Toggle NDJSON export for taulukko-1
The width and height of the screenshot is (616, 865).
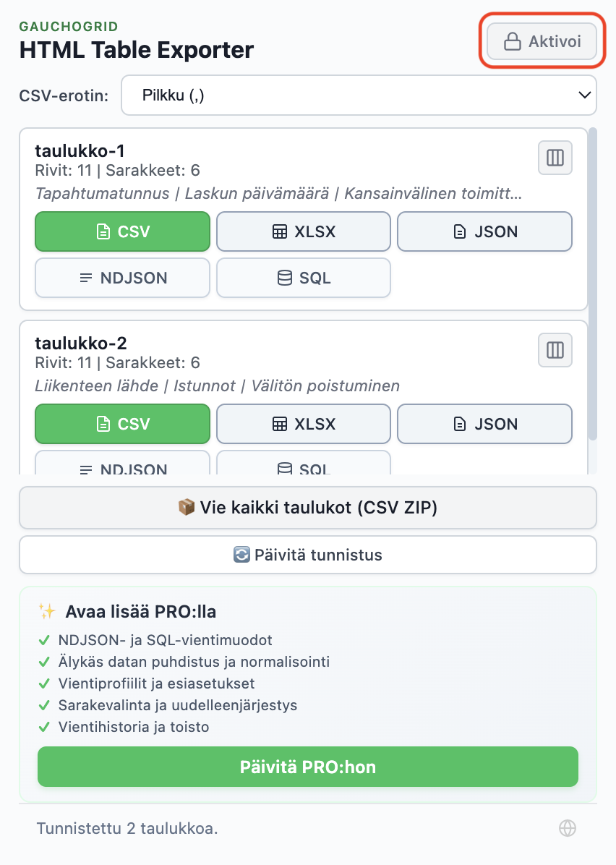(122, 278)
